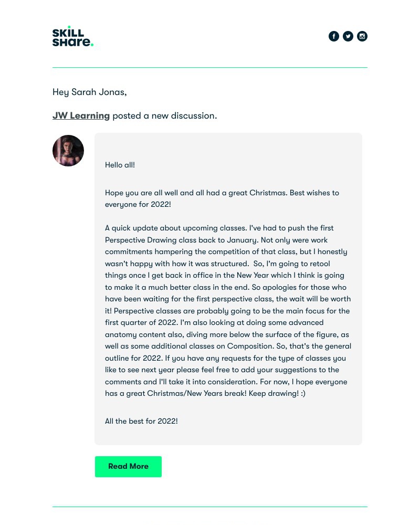The image size is (420, 525).
Task: Select the discussion greeting text area
Action: pyautogui.click(x=120, y=165)
